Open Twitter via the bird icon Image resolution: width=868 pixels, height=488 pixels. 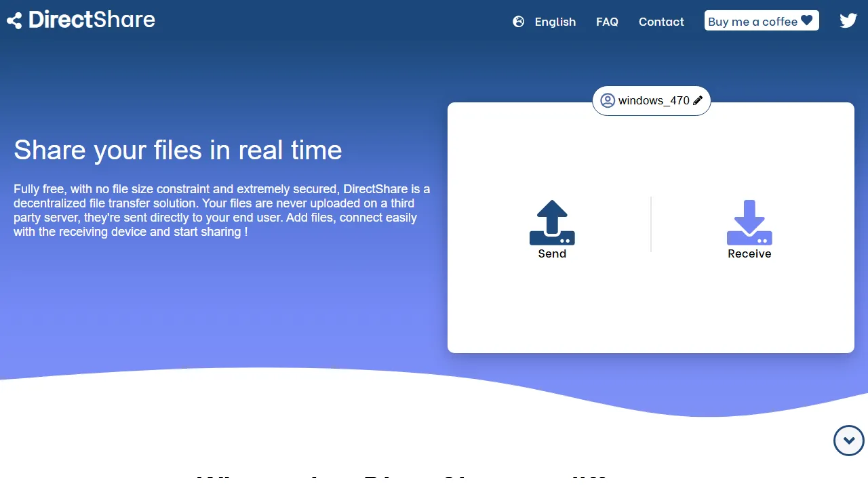click(x=848, y=20)
